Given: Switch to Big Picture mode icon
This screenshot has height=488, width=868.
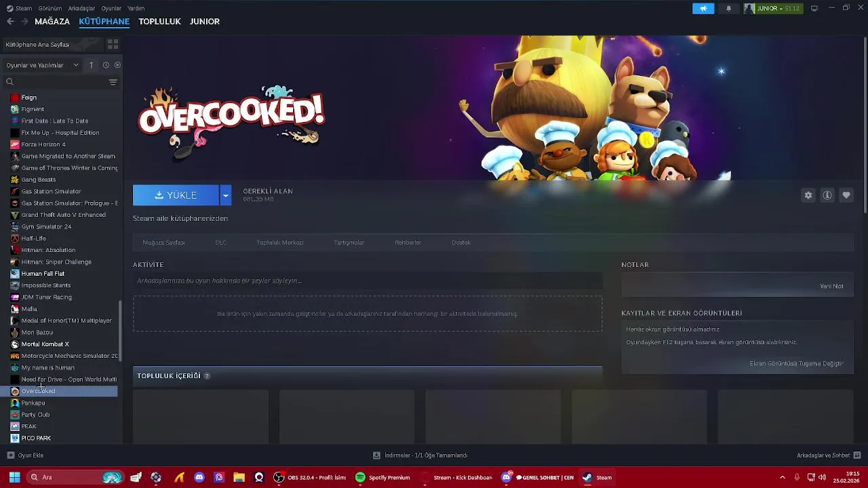Looking at the screenshot, I should coord(814,8).
